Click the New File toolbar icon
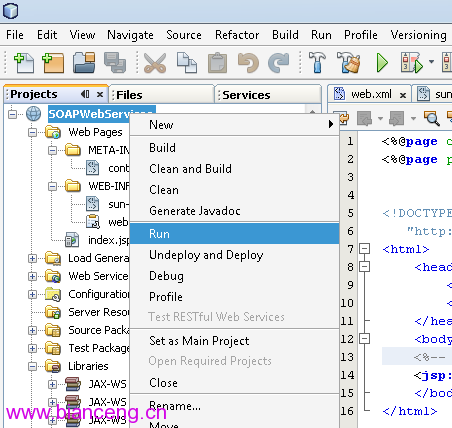The width and height of the screenshot is (452, 428). tap(24, 63)
